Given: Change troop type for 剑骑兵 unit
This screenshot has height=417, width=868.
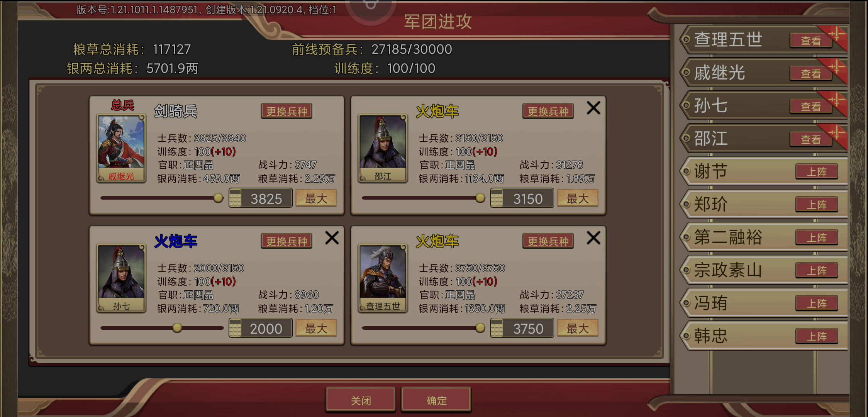Looking at the screenshot, I should (287, 111).
